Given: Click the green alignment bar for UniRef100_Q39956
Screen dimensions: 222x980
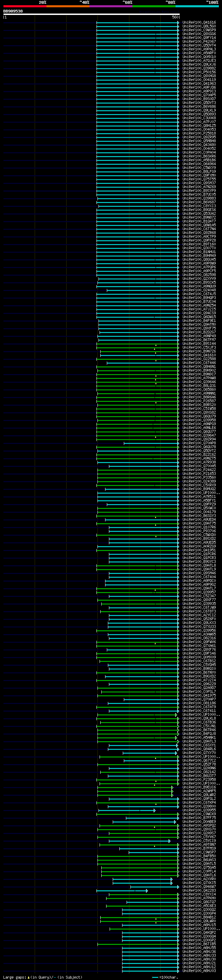Looking at the screenshot, I should pyautogui.click(x=138, y=630).
